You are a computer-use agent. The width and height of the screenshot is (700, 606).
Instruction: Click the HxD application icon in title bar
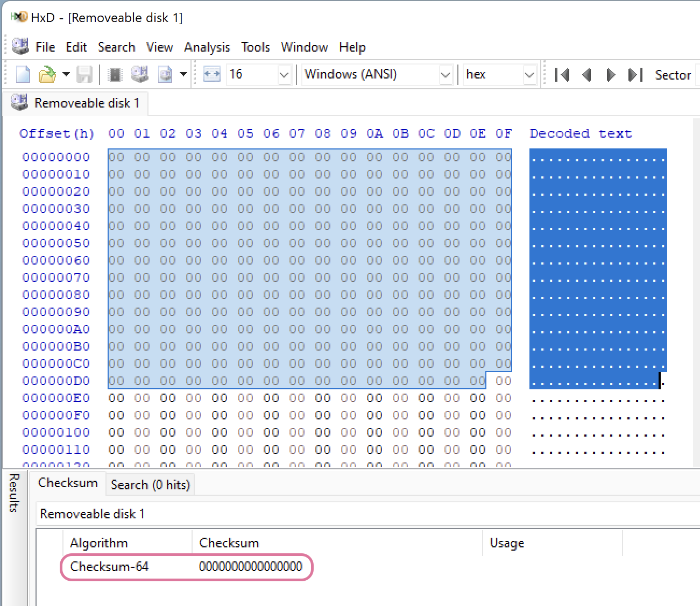tap(19, 17)
